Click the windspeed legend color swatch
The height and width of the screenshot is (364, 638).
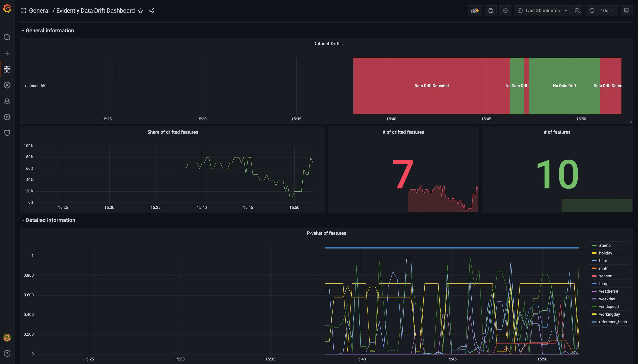click(x=594, y=307)
